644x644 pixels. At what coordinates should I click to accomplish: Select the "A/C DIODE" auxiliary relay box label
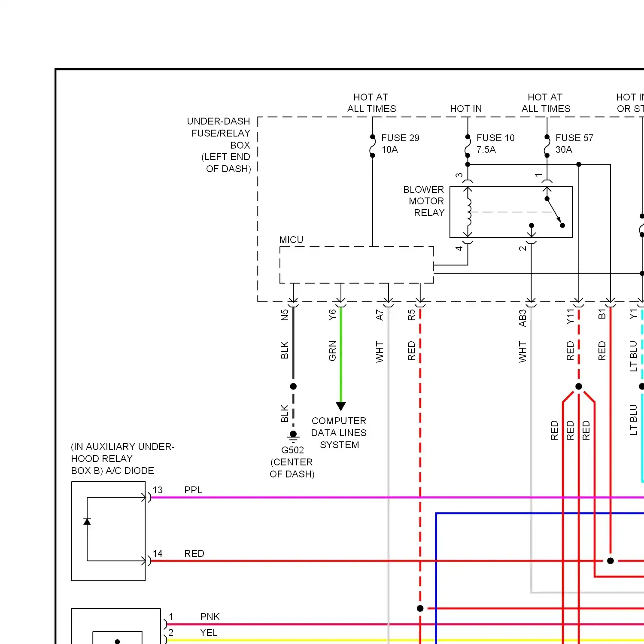123,459
